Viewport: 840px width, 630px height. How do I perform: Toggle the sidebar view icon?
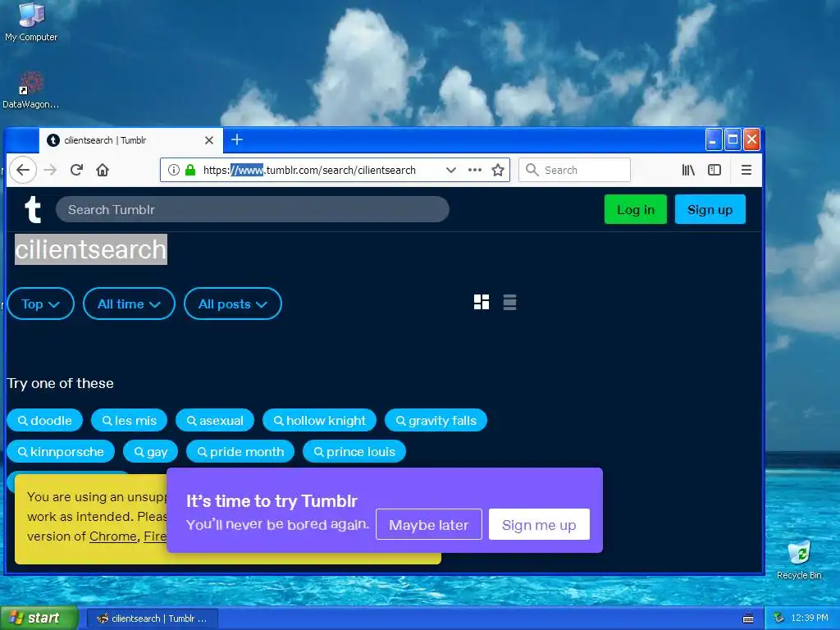(714, 171)
